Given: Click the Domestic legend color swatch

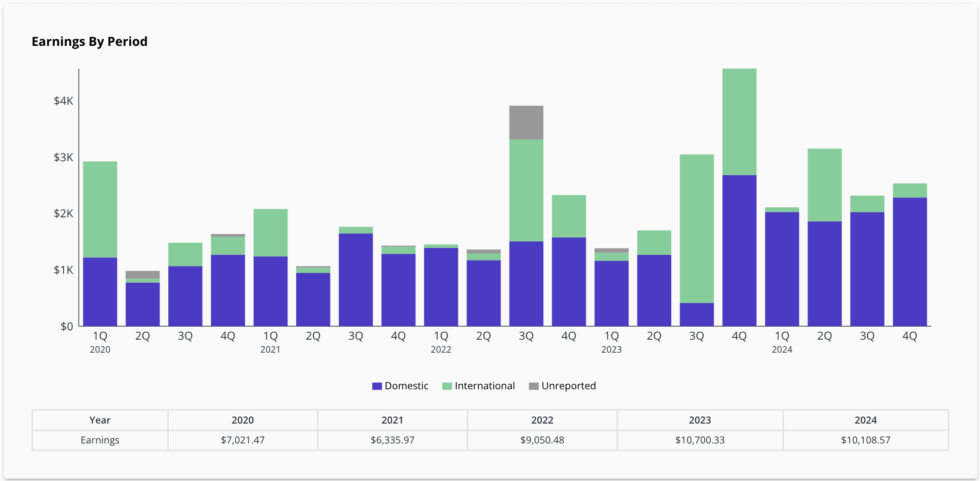Looking at the screenshot, I should click(x=377, y=386).
